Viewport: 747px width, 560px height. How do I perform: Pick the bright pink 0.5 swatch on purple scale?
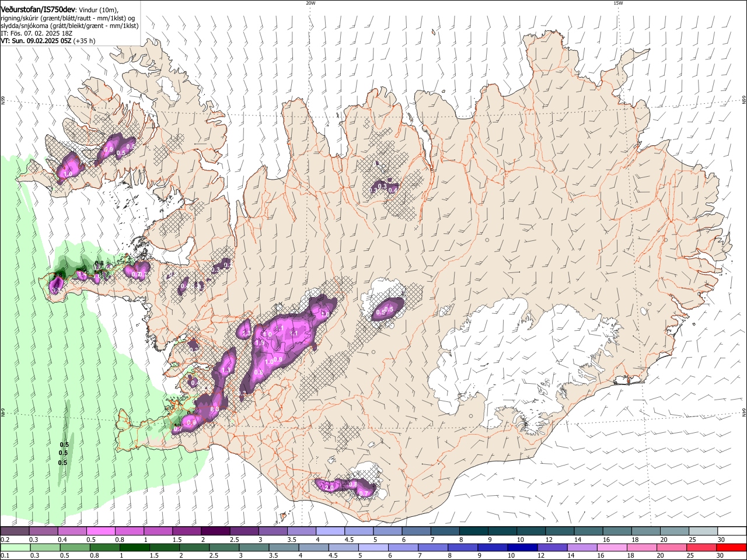click(x=100, y=531)
